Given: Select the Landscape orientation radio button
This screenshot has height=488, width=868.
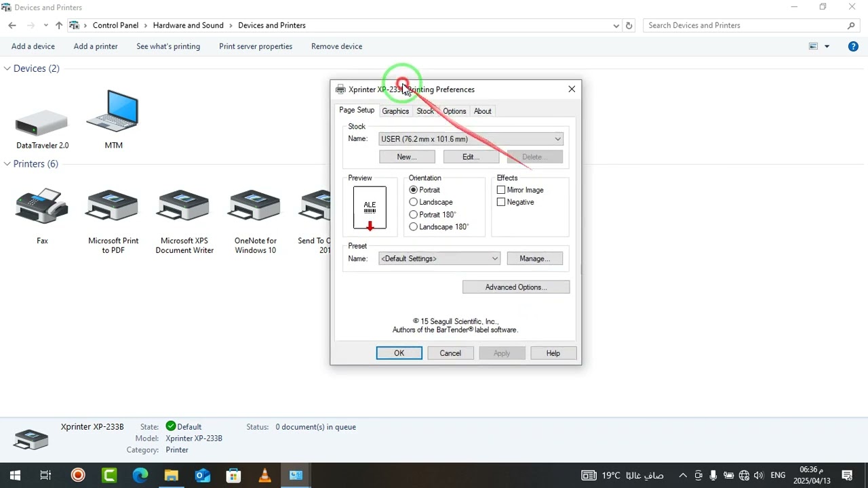Looking at the screenshot, I should [414, 202].
